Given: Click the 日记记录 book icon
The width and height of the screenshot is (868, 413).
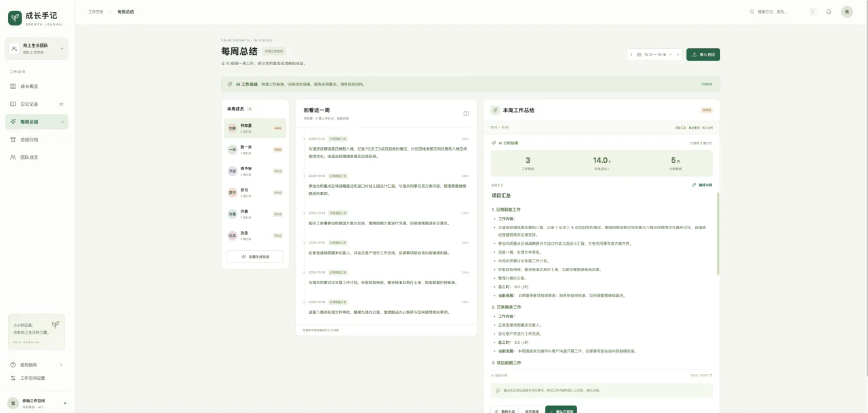Looking at the screenshot, I should pyautogui.click(x=13, y=104).
